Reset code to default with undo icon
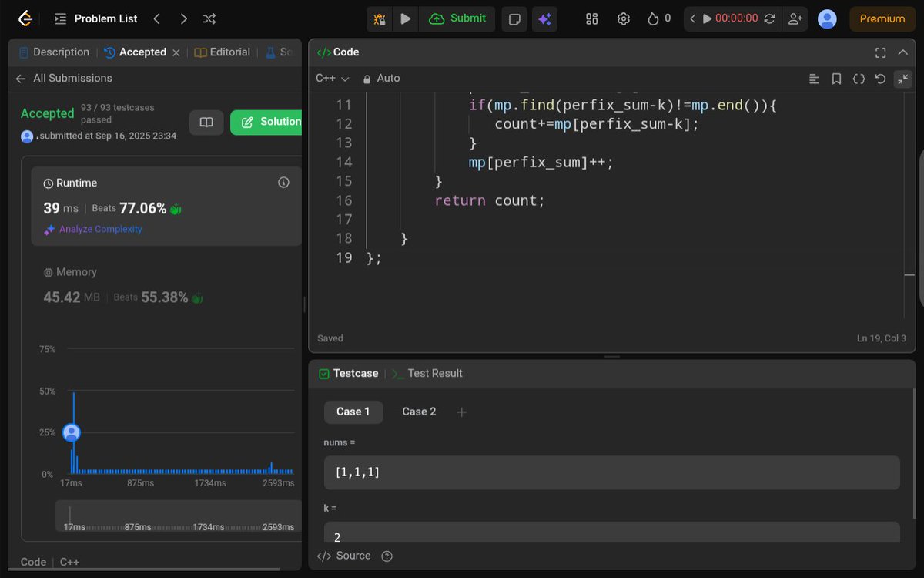924x578 pixels. tap(880, 79)
